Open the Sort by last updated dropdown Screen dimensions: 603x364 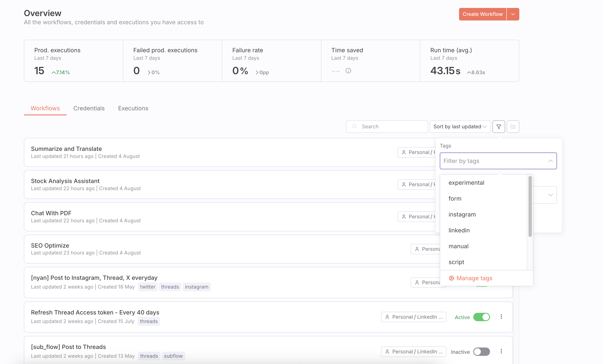click(x=460, y=126)
